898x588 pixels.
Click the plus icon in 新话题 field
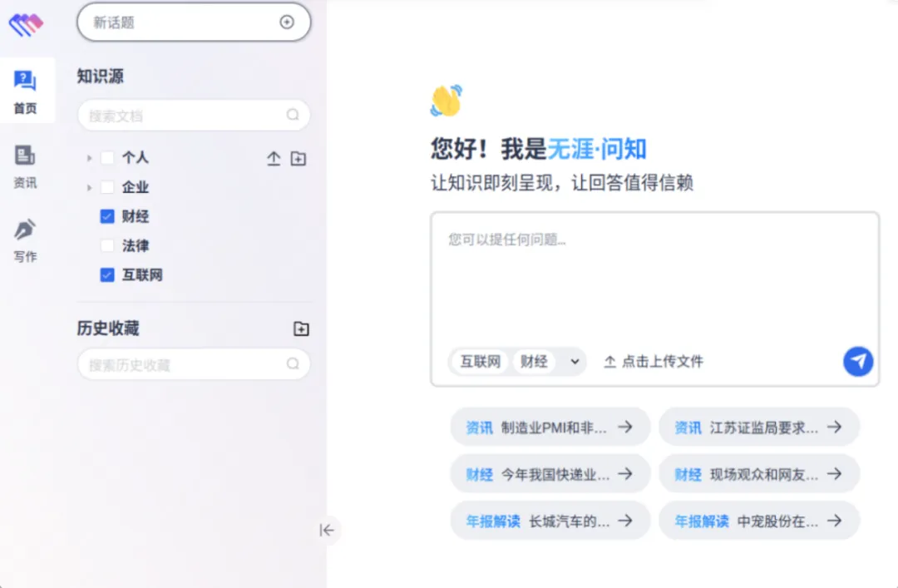(287, 22)
